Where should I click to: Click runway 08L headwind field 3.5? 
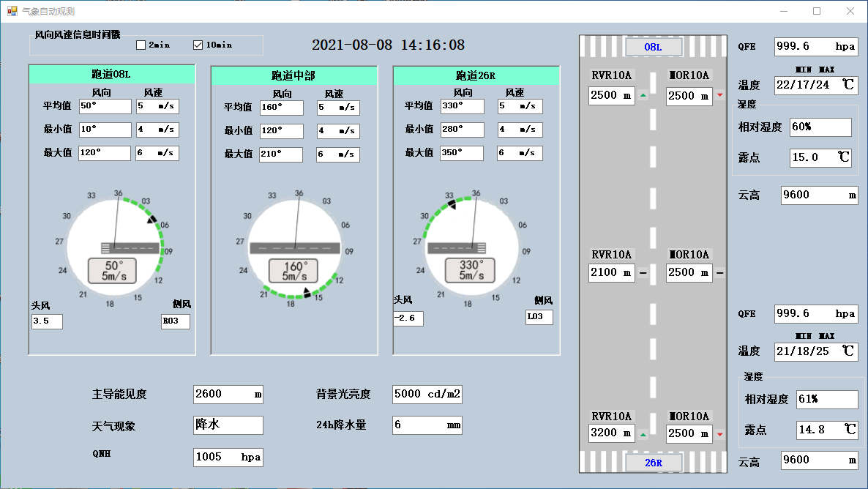tap(47, 321)
